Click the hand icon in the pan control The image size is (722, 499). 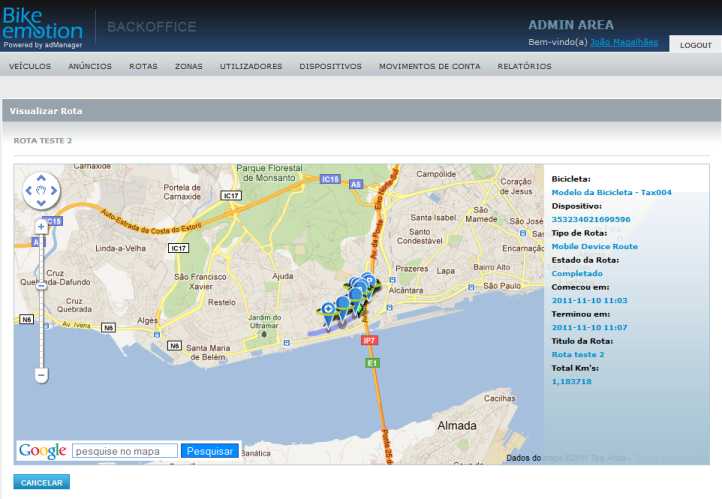tap(41, 190)
